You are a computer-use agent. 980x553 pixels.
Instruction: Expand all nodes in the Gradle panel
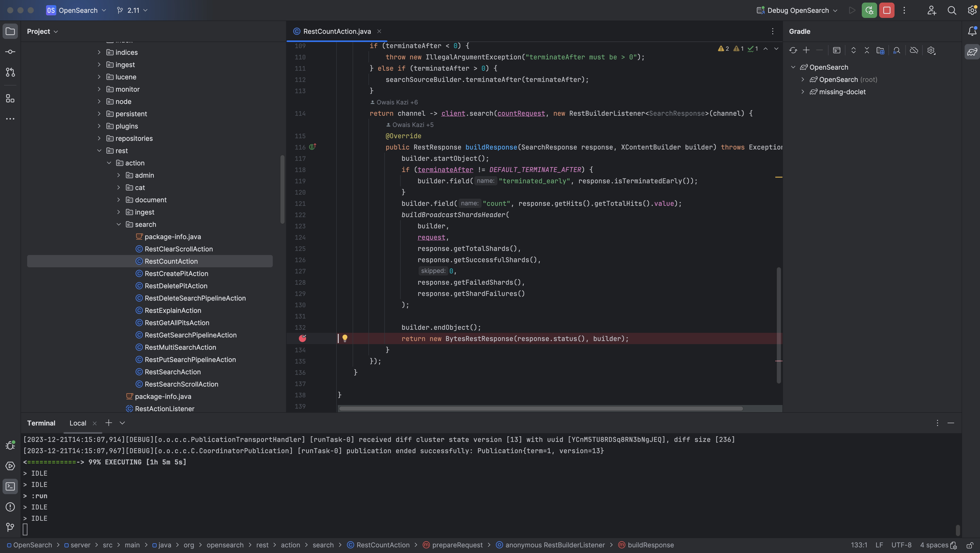pos(854,50)
